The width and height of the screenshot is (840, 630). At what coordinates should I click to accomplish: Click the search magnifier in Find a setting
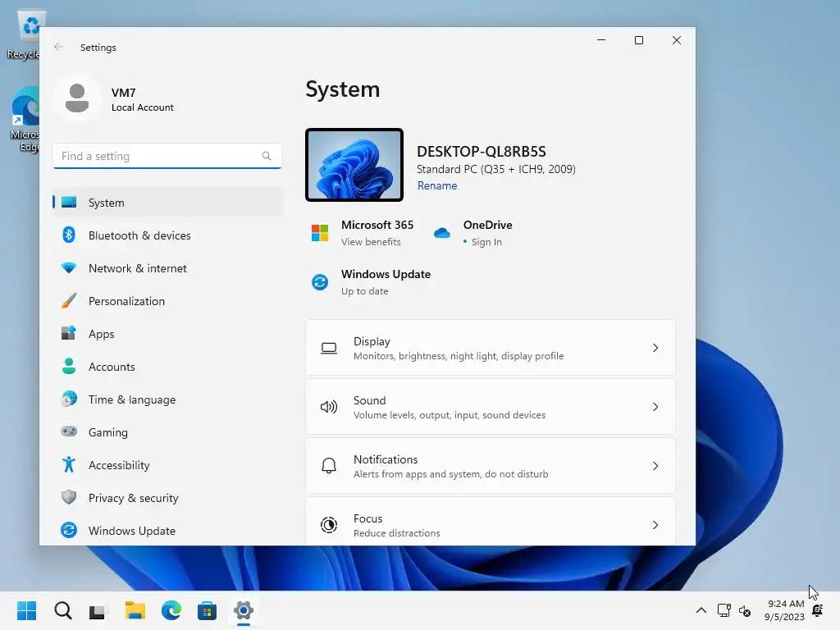(x=267, y=156)
